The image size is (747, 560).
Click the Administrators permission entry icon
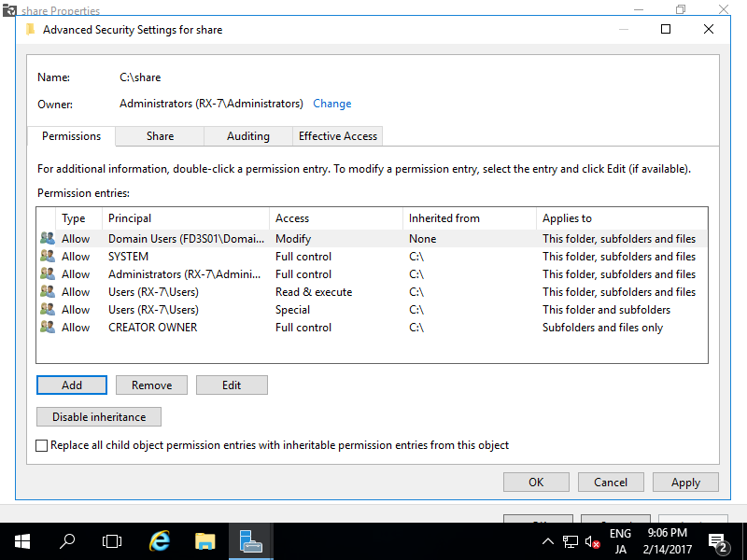(48, 273)
